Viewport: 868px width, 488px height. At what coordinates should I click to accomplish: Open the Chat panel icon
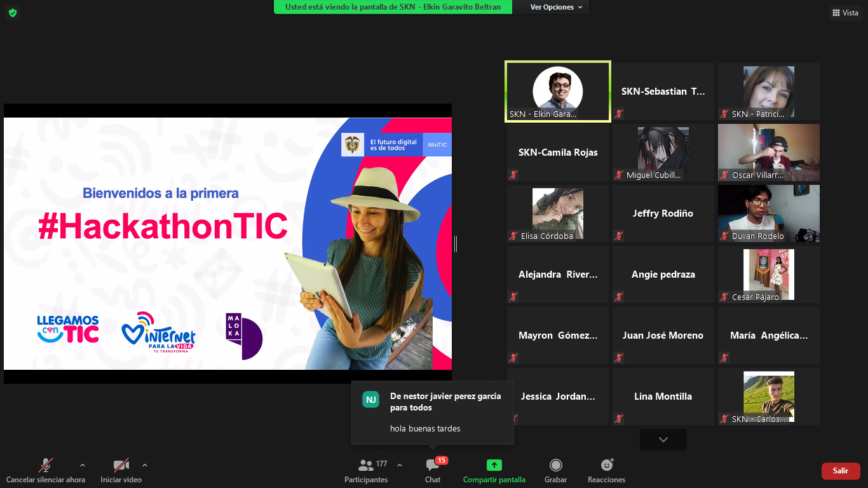click(433, 465)
